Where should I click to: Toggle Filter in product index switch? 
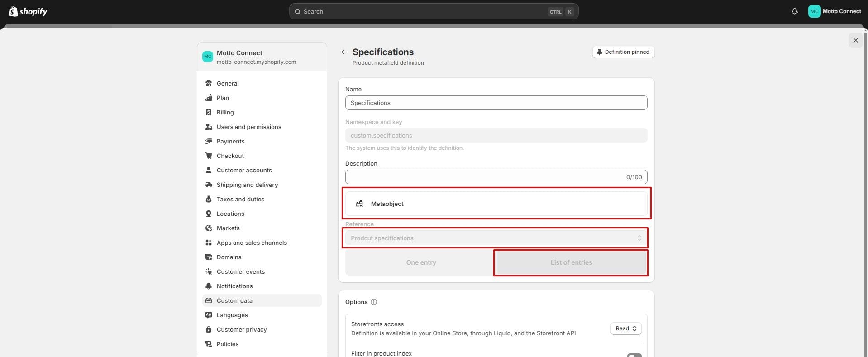[634, 355]
